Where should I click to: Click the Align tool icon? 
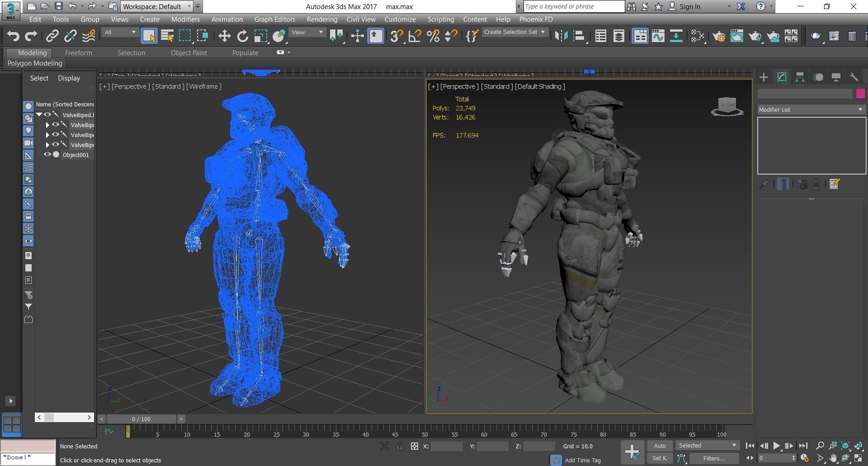coord(579,36)
